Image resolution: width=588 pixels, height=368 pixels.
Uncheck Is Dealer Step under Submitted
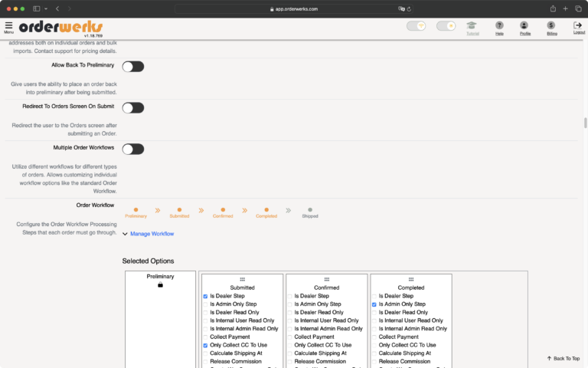click(205, 296)
